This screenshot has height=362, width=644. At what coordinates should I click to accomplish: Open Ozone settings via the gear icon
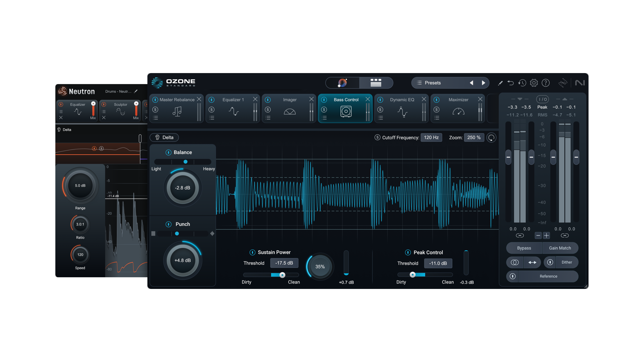pos(534,83)
